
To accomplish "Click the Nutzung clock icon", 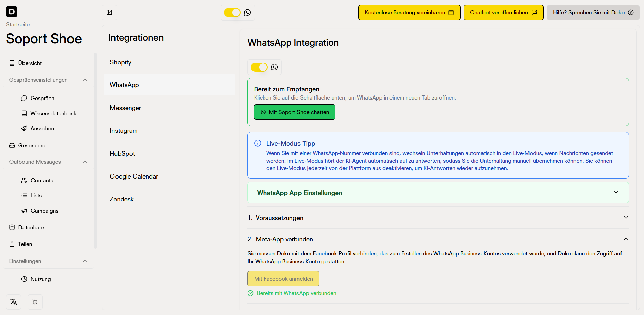I will [24, 279].
